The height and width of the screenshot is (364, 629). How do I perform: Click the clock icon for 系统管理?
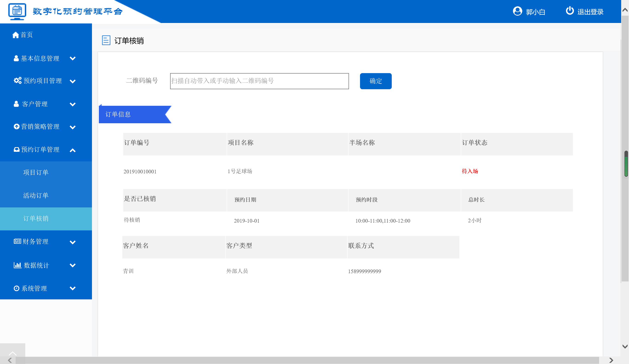click(17, 288)
